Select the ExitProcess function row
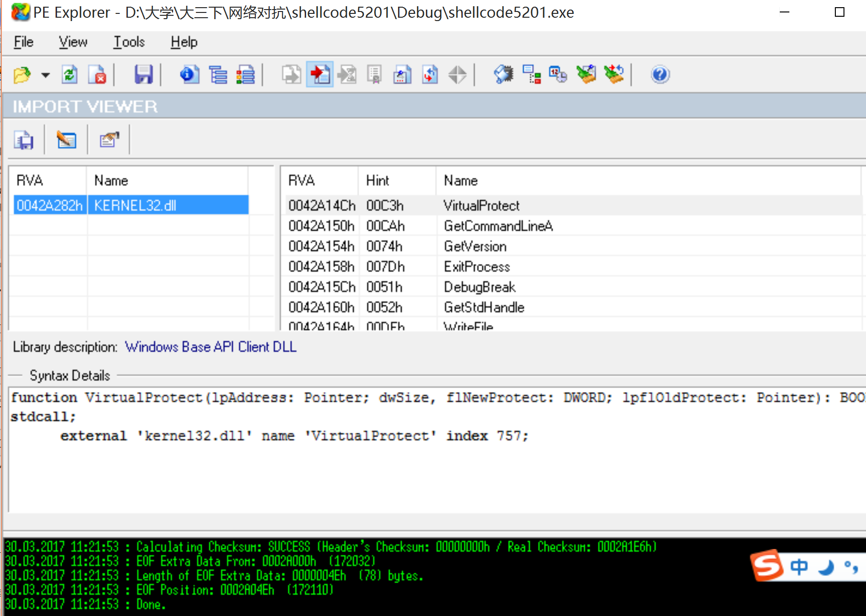Screen dimensions: 866x616 tap(574, 267)
